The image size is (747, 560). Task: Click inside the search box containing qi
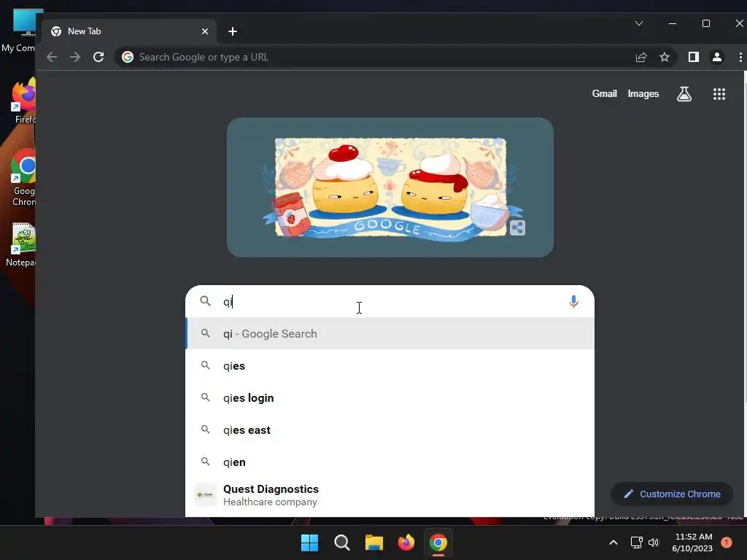coord(391,301)
